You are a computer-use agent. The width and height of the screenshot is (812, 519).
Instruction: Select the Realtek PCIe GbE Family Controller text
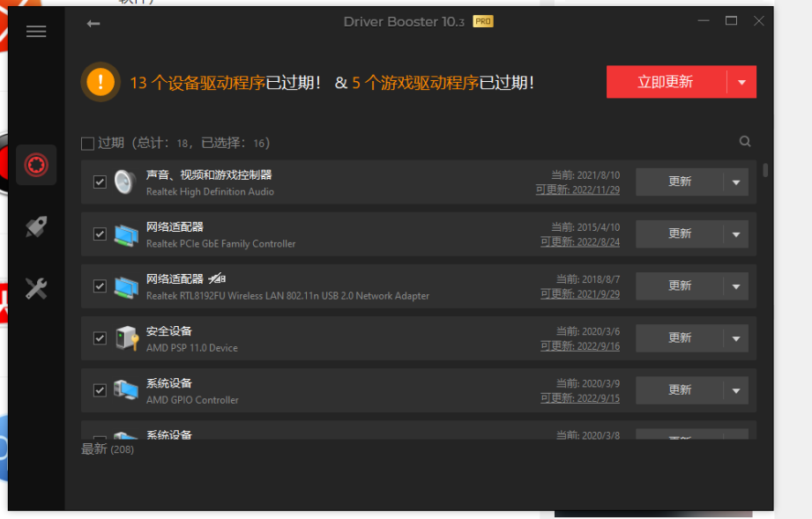coord(220,244)
